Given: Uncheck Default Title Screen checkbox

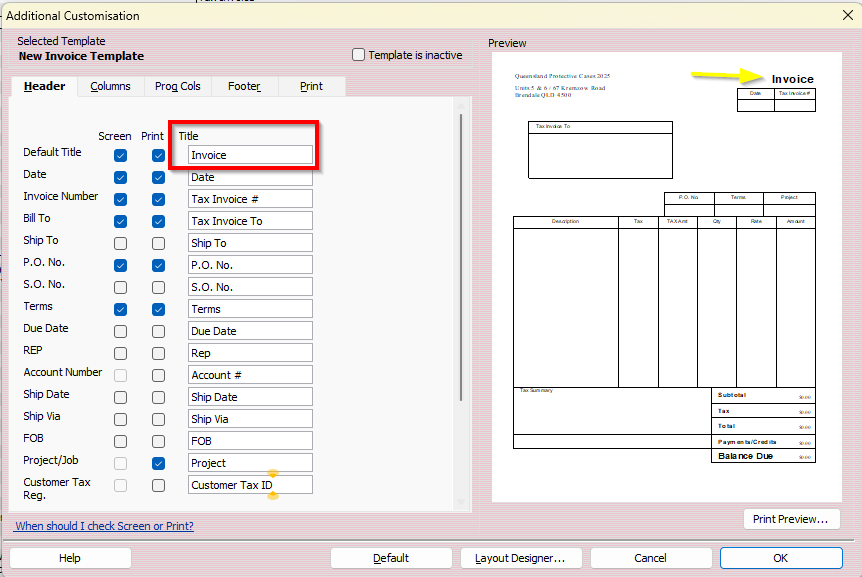Looking at the screenshot, I should (x=120, y=156).
